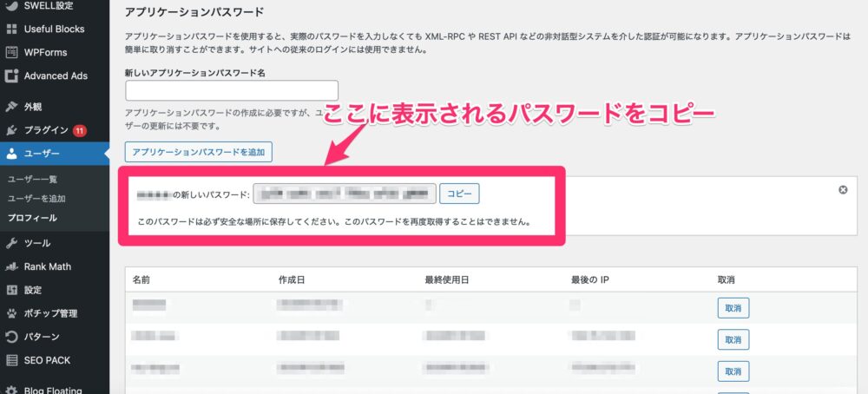Click the Useful Blocks menu icon
Image resolution: width=868 pixels, height=394 pixels.
tap(12, 29)
